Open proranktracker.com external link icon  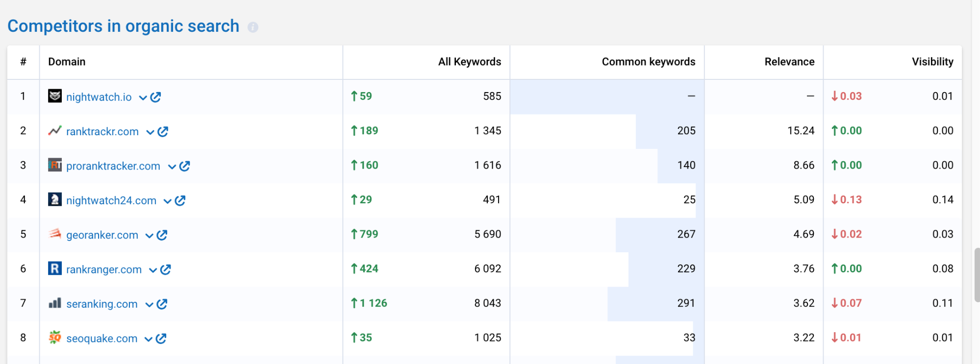pyautogui.click(x=184, y=166)
